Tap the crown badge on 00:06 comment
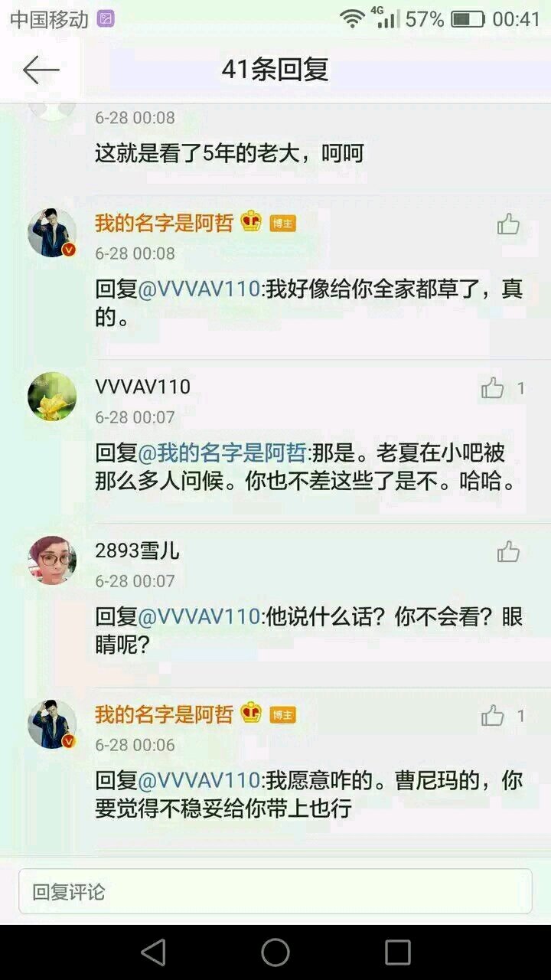Image resolution: width=551 pixels, height=980 pixels. (x=251, y=714)
